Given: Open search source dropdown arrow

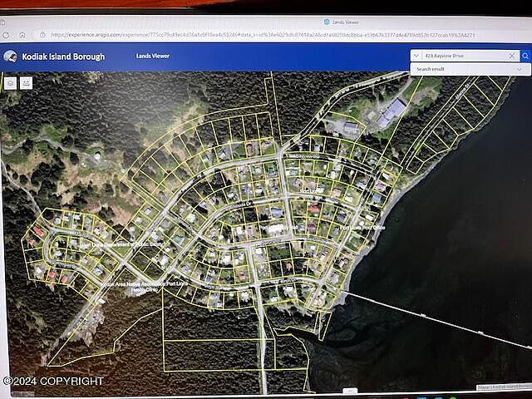Looking at the screenshot, I should click(416, 56).
